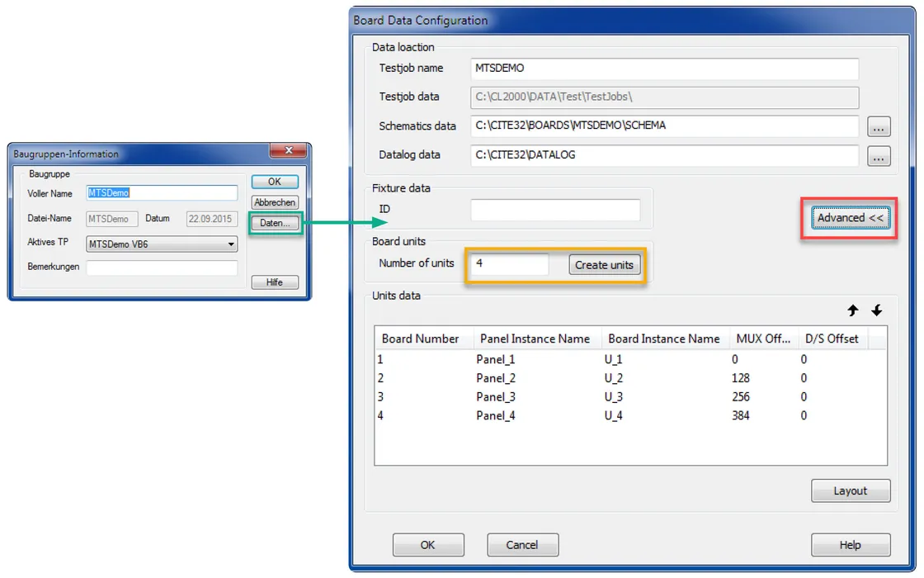Browse for Datalog data folder
924x578 pixels.
(879, 155)
